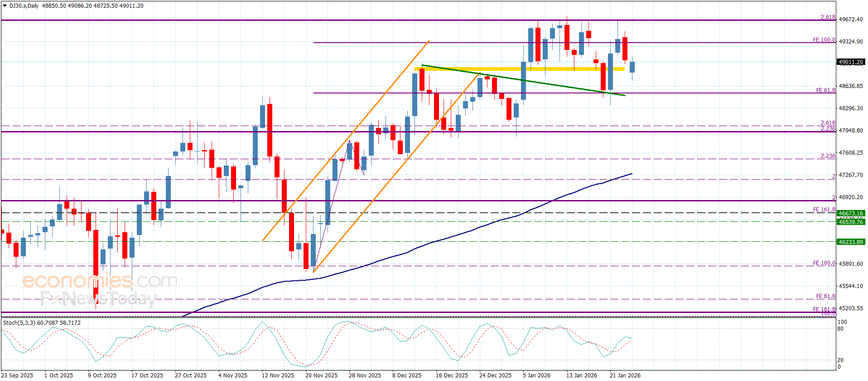Click the 16 Dec 2025 date label

click(452, 375)
